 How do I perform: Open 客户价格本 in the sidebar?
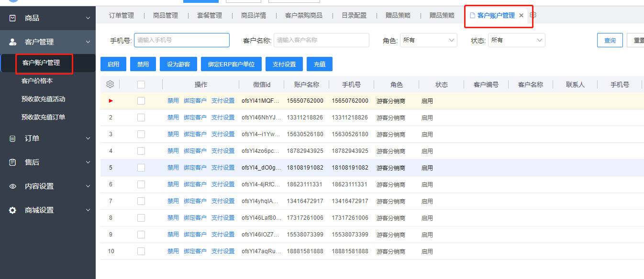(37, 81)
